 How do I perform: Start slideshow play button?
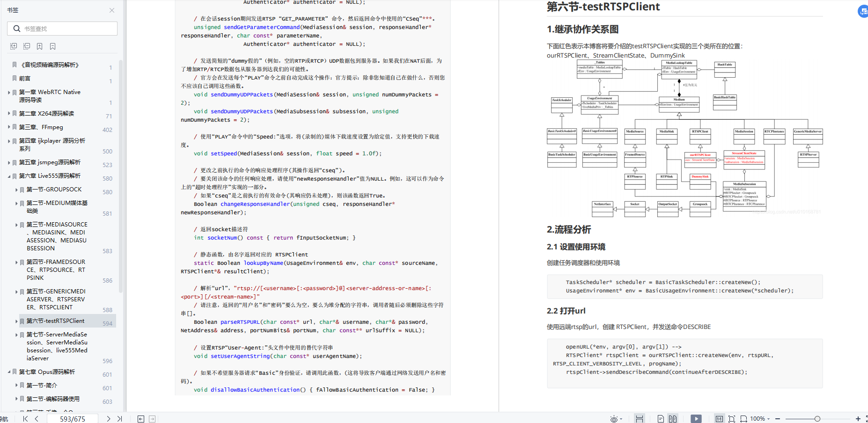(x=696, y=419)
